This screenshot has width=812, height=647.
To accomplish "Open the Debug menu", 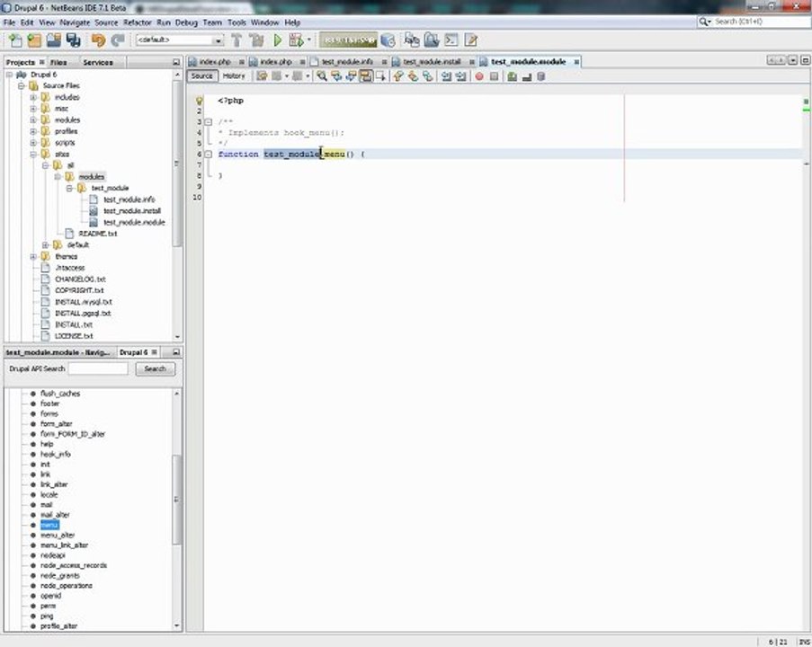I will (186, 22).
